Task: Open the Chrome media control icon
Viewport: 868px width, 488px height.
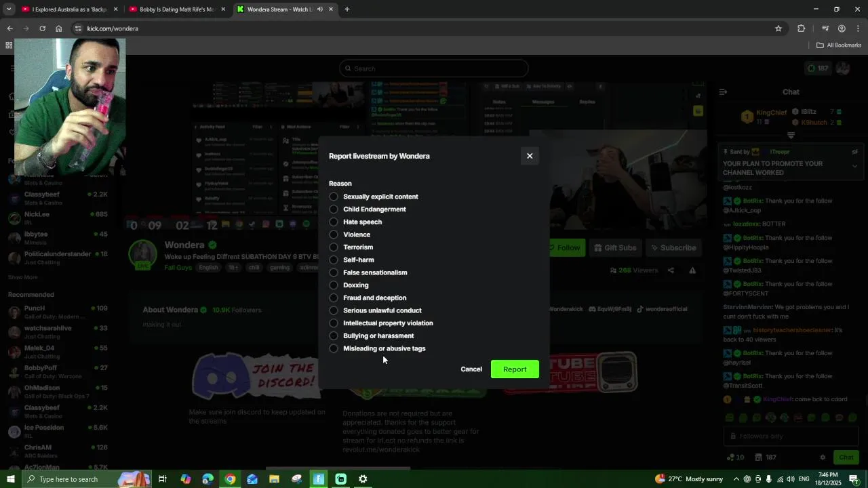Action: pyautogui.click(x=825, y=28)
